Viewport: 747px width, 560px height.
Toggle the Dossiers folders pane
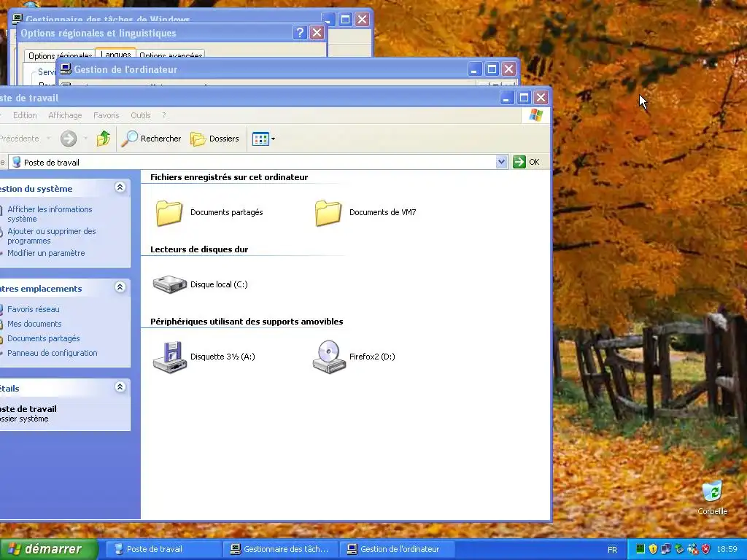point(215,139)
